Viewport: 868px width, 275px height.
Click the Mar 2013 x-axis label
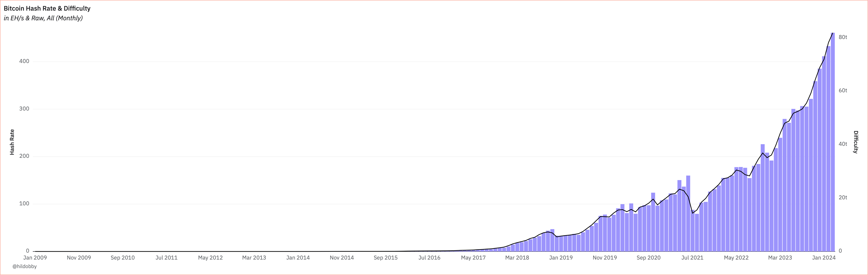tap(254, 258)
